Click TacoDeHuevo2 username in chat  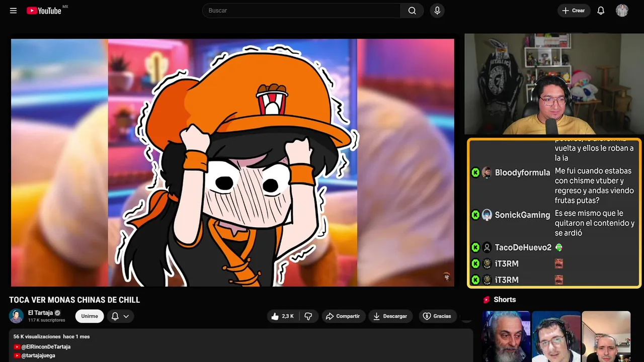pos(523,247)
